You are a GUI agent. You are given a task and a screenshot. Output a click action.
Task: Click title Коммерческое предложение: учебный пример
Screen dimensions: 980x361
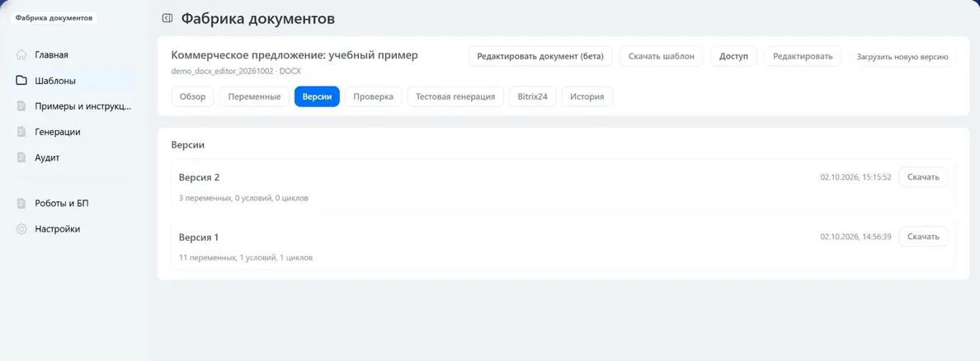pos(294,55)
